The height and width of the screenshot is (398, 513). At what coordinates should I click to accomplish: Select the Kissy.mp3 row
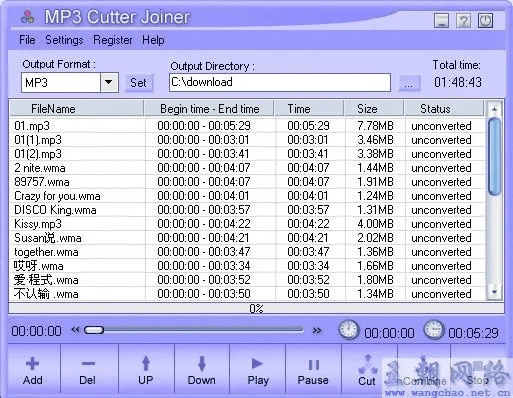(x=247, y=224)
